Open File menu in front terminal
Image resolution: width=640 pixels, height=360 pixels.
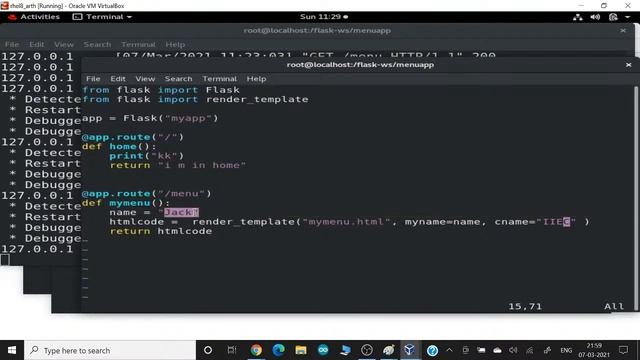93,79
